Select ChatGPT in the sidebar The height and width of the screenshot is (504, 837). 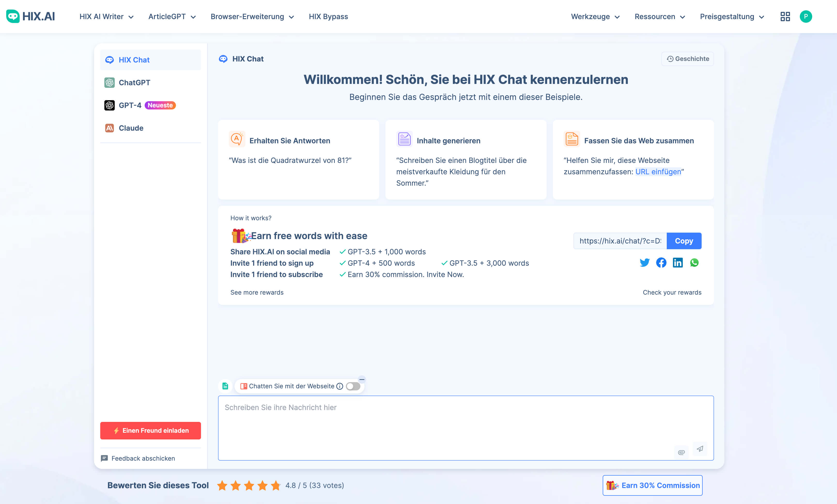pyautogui.click(x=150, y=83)
